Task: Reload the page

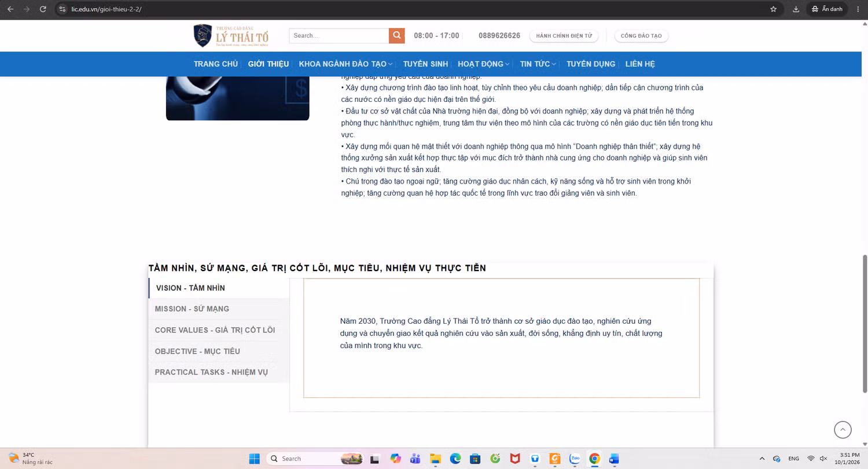Action: [x=43, y=9]
